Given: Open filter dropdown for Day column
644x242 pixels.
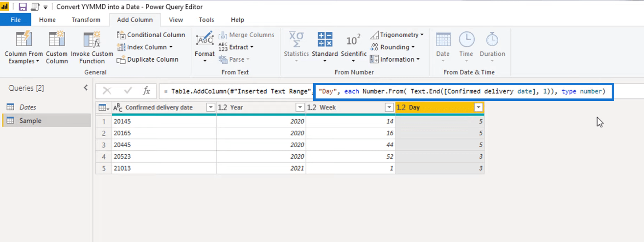Looking at the screenshot, I should [478, 107].
